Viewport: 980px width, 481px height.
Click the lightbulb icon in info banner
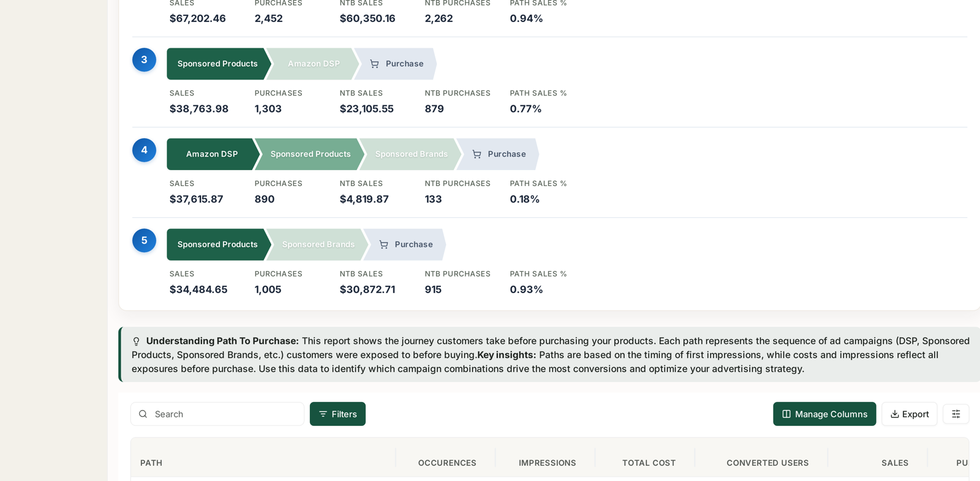(137, 341)
